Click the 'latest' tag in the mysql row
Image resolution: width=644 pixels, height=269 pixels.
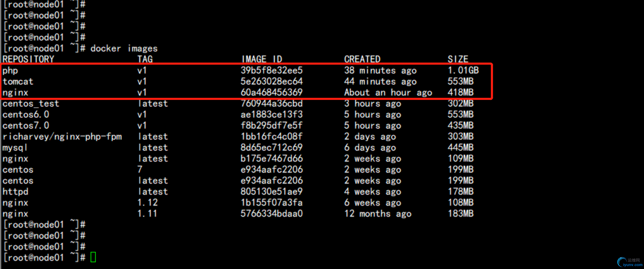pos(153,148)
